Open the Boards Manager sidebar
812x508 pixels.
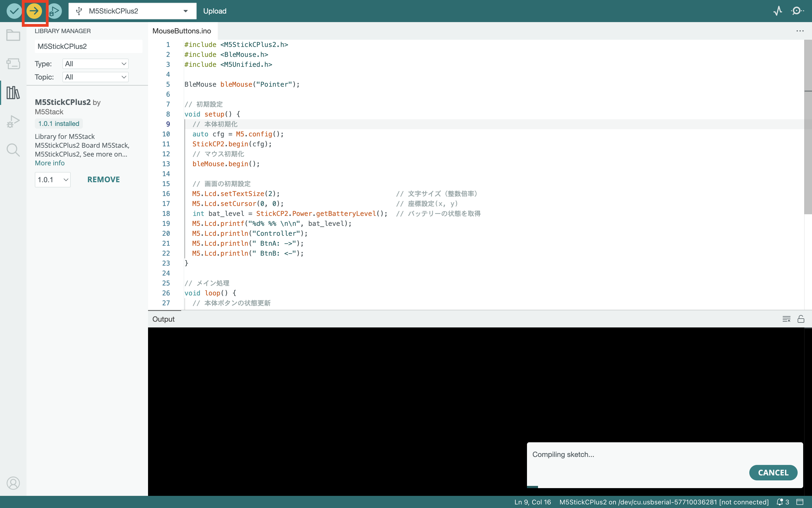[13, 64]
